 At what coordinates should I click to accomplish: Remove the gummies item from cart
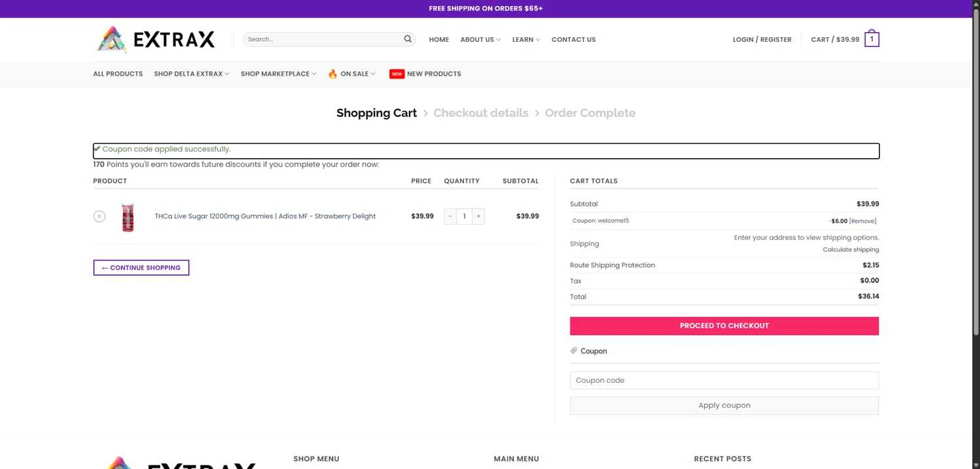coord(99,216)
